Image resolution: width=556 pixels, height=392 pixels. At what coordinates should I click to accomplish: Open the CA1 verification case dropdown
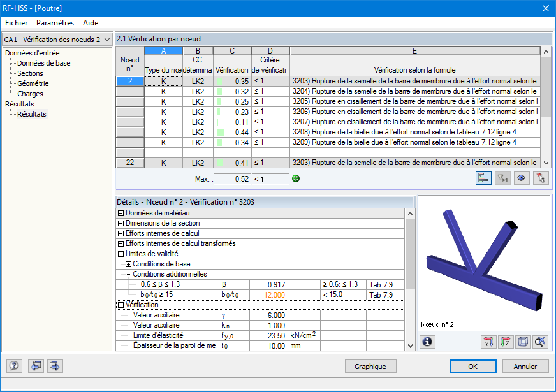pos(57,40)
